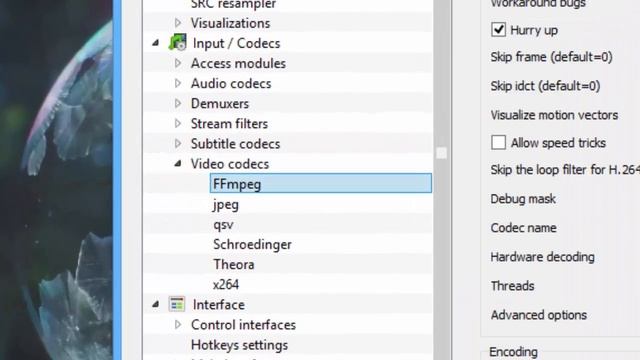Select the jpeg codec entry
640x360 pixels.
226,204
